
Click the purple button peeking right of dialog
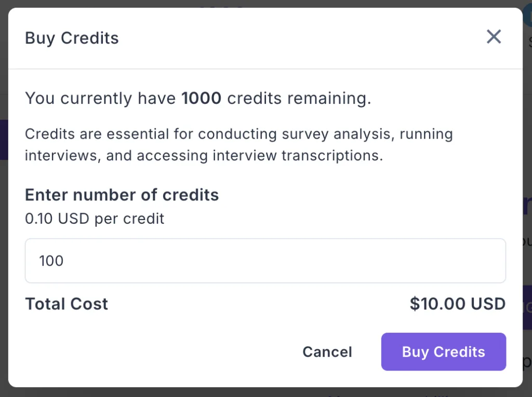click(x=527, y=306)
